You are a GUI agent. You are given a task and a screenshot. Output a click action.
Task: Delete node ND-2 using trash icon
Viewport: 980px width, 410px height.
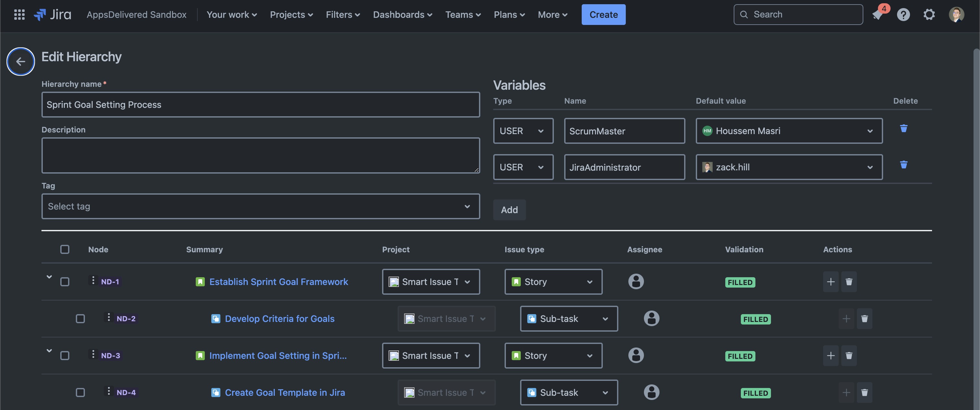864,318
